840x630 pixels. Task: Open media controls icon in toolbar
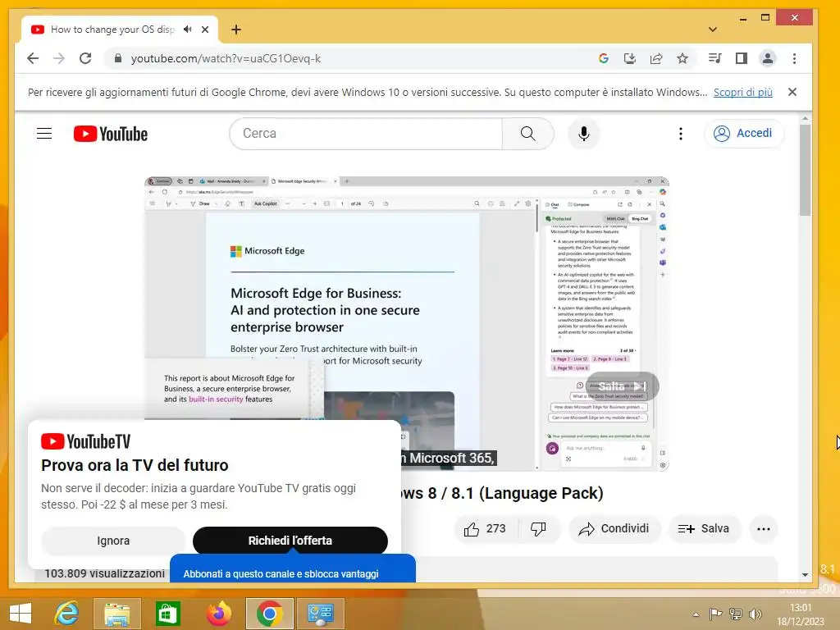click(714, 58)
